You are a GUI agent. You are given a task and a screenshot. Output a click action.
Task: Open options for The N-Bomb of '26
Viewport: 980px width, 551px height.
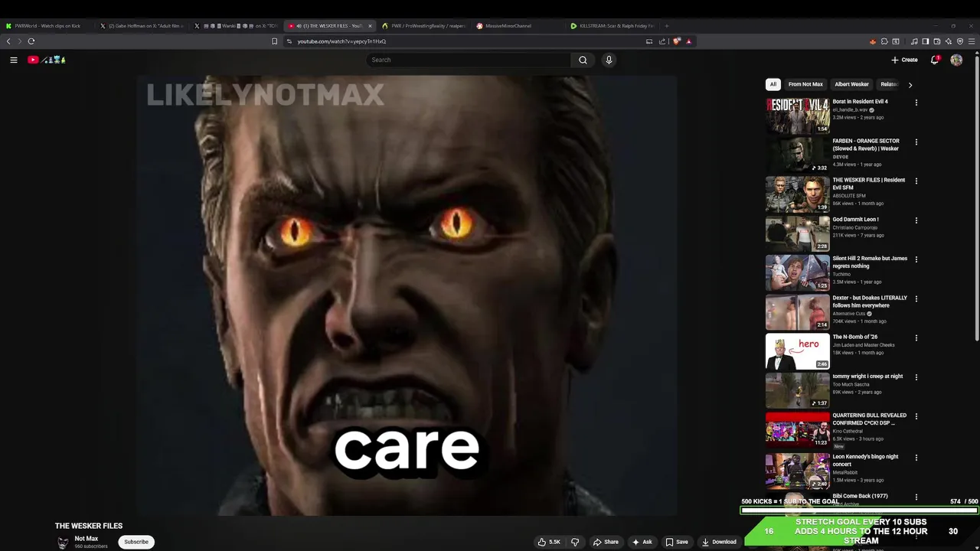pos(916,338)
